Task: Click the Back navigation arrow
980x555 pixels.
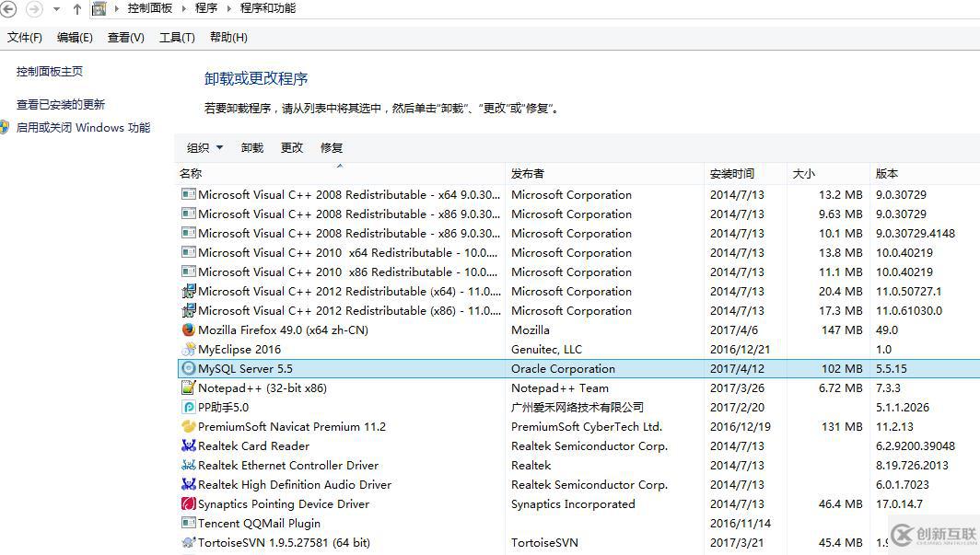Action: coord(8,8)
